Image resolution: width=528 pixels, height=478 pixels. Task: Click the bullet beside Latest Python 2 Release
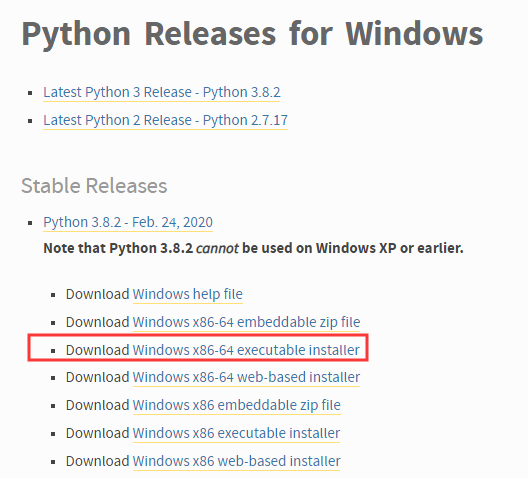[30, 121]
